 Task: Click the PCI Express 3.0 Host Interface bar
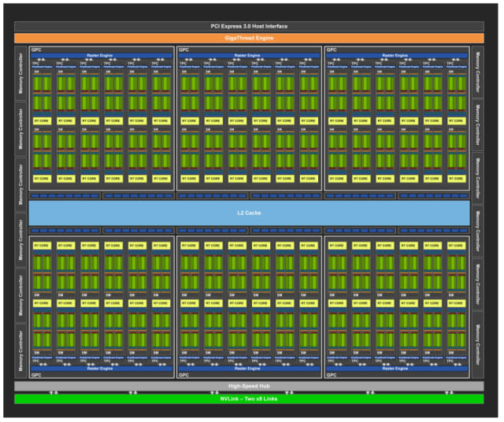(249, 26)
